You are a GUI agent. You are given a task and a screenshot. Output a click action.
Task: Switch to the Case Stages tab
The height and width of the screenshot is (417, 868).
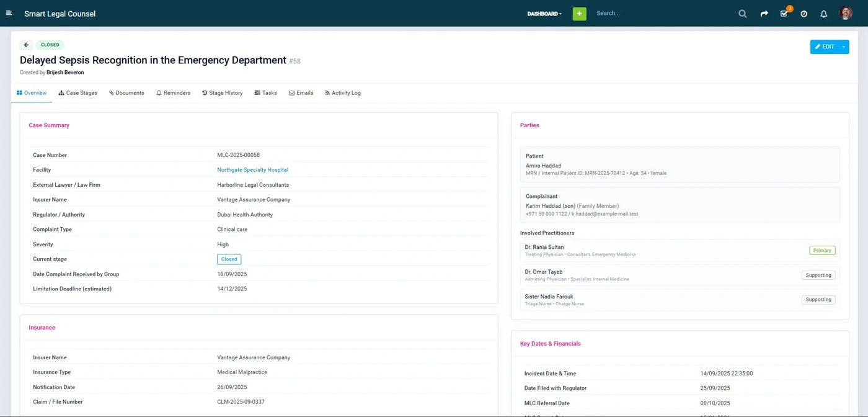click(x=78, y=93)
